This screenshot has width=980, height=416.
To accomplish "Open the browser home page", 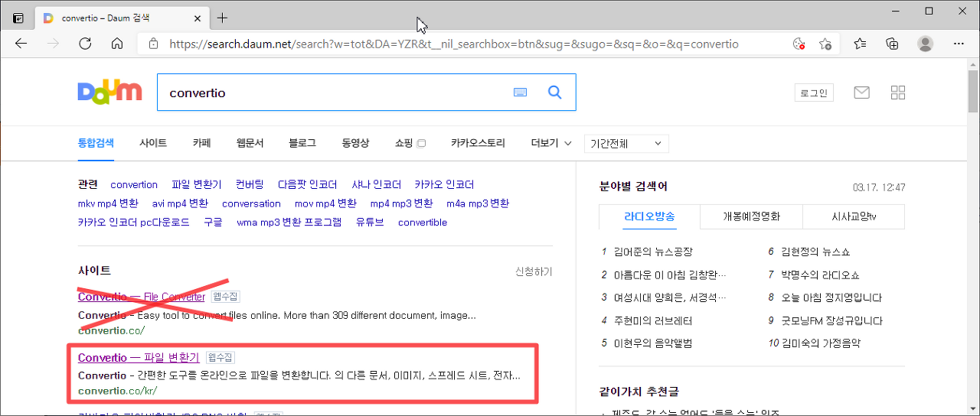I will coord(117,44).
